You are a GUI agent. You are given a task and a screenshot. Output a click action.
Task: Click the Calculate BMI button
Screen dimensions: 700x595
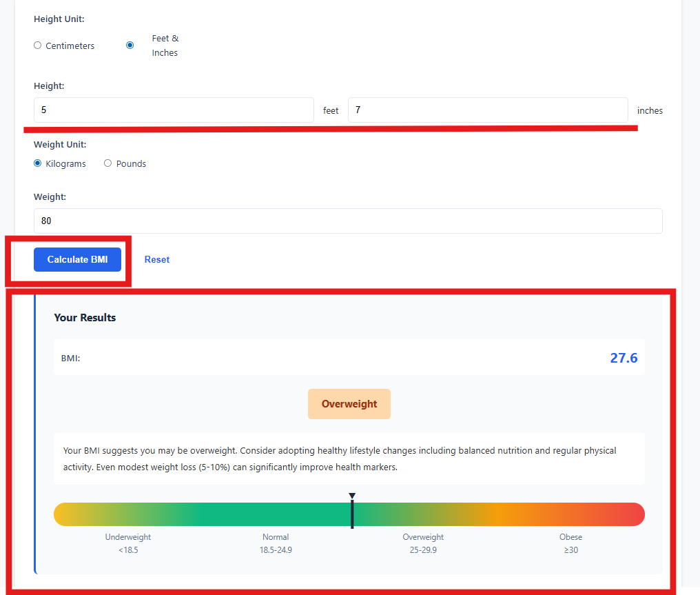pyautogui.click(x=77, y=259)
